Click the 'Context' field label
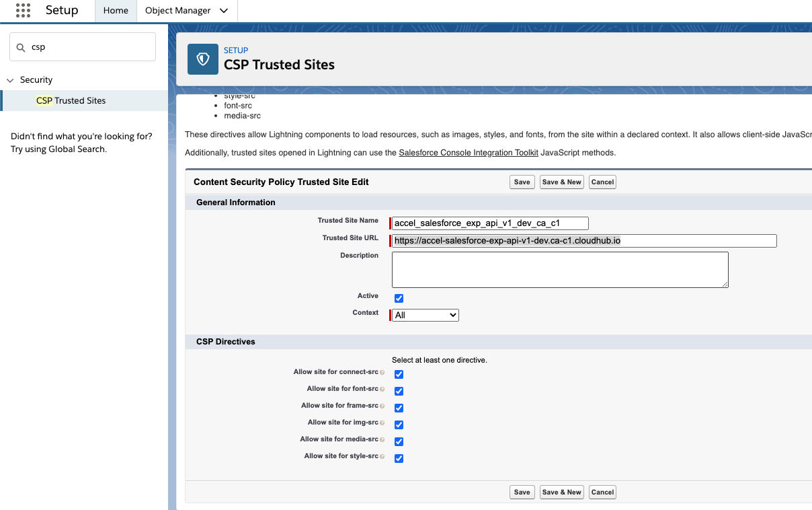The image size is (812, 510). pos(366,313)
